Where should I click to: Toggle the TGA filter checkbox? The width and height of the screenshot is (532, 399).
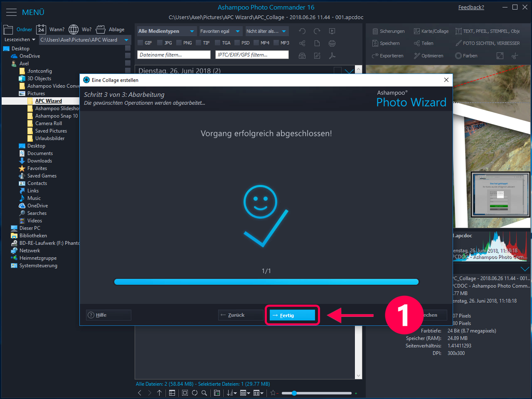217,43
